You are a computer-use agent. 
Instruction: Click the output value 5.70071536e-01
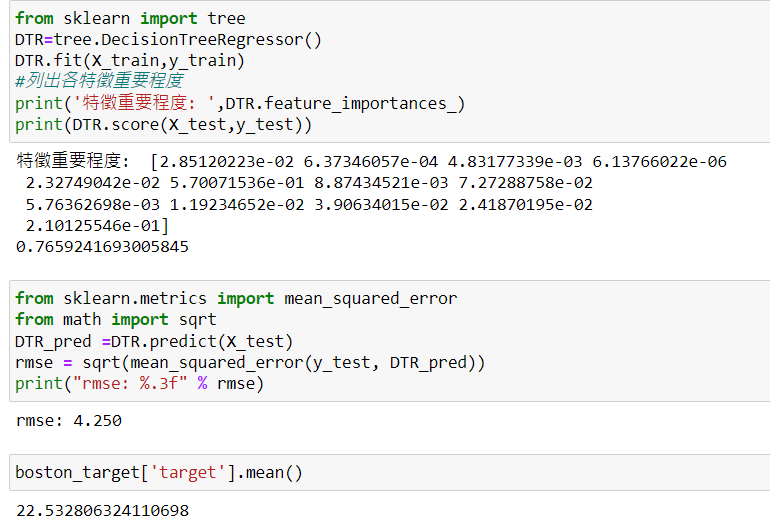coord(237,183)
